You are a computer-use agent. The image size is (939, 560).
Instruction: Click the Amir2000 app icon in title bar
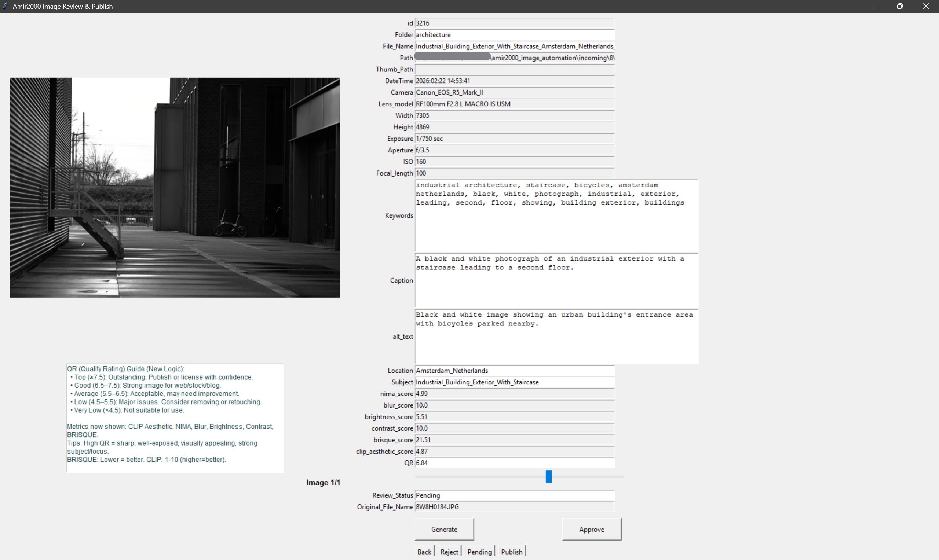click(6, 6)
